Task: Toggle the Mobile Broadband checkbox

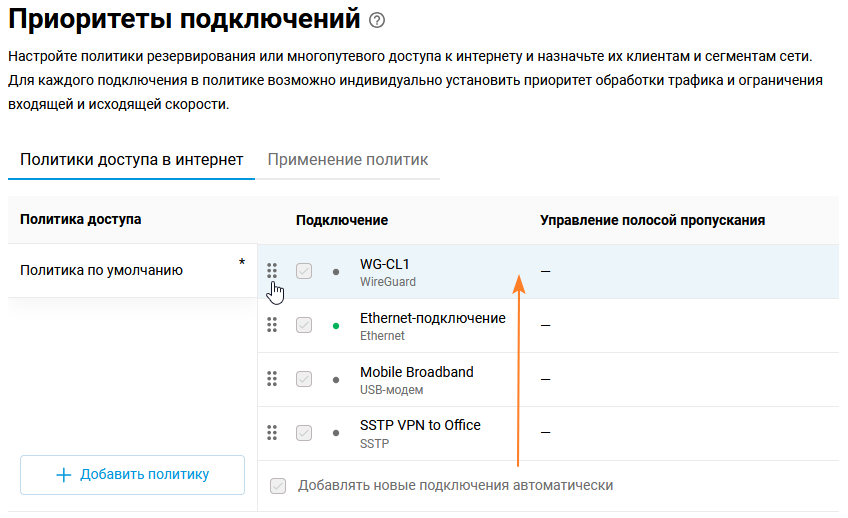Action: [x=304, y=379]
